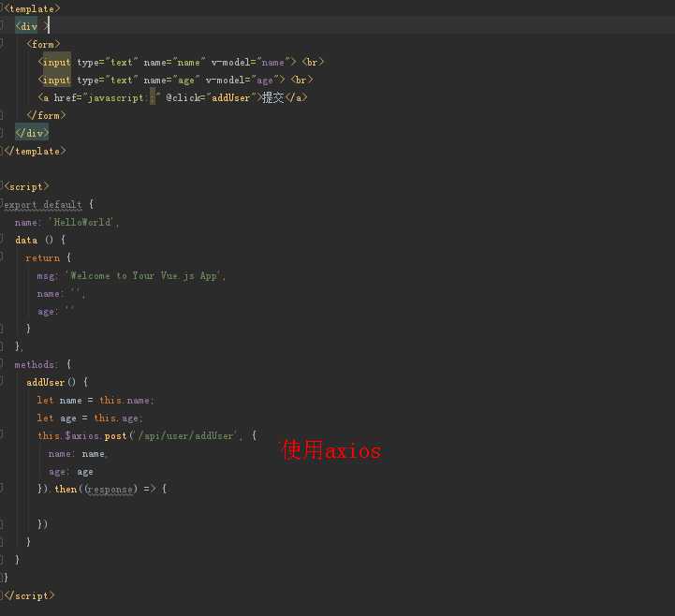Collapse the fold marker beside the methods: line
Screen dimensions: 675x616
[x=2, y=364]
